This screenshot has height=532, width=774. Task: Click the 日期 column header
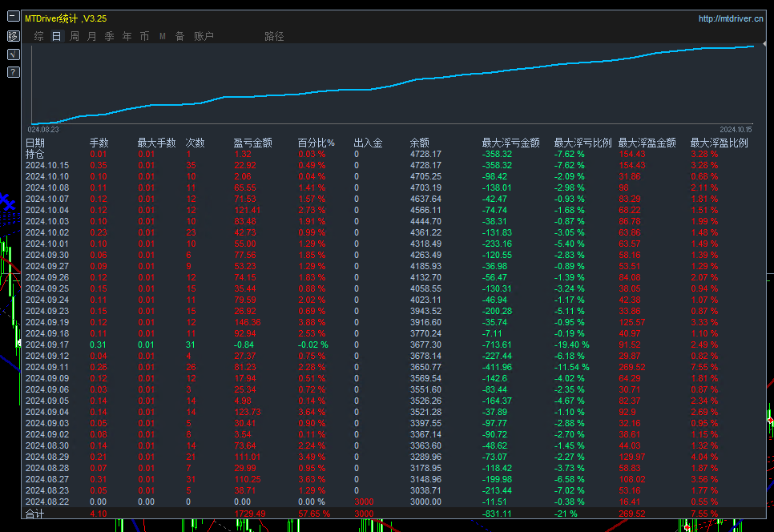35,143
